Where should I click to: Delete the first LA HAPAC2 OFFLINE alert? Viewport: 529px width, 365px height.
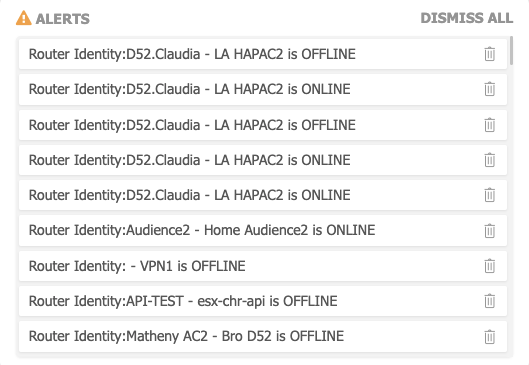pyautogui.click(x=490, y=54)
